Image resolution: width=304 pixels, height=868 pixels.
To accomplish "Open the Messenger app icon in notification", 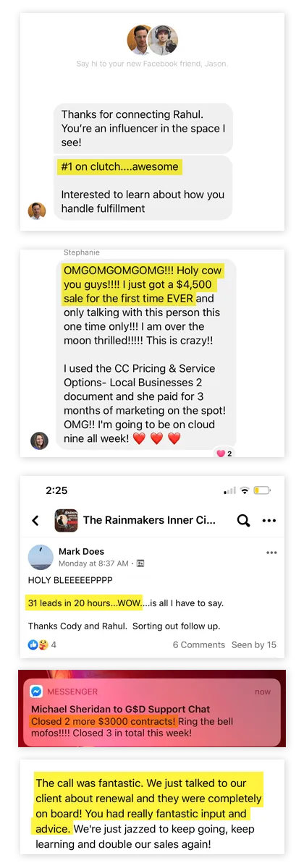I will [x=36, y=691].
